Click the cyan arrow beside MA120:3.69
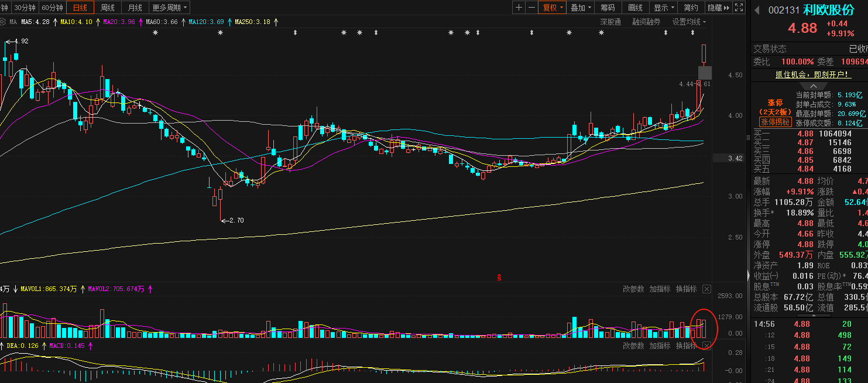The width and height of the screenshot is (868, 383). (229, 22)
